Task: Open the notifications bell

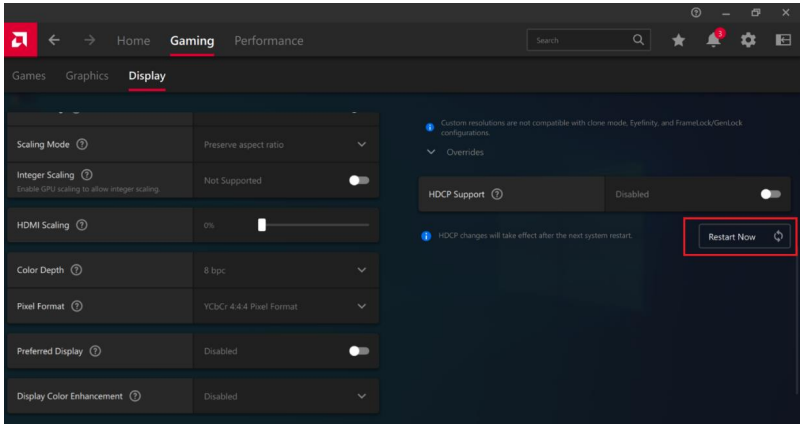Action: click(x=714, y=41)
